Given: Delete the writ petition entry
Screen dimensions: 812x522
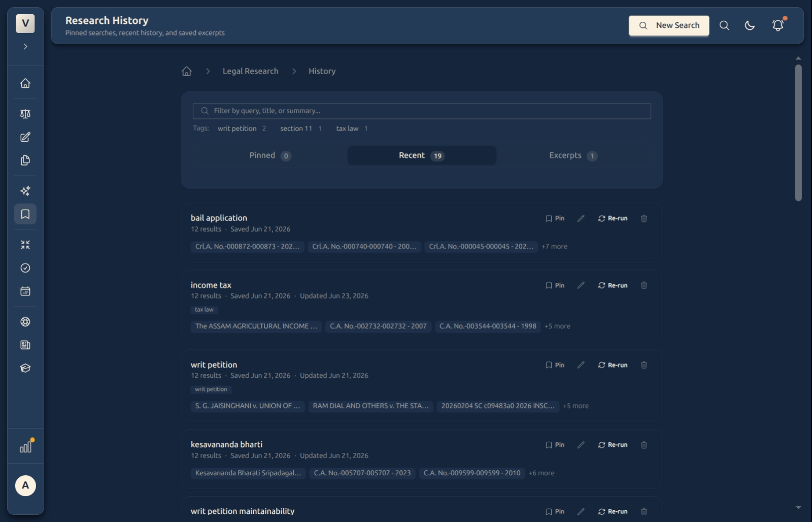Looking at the screenshot, I should tap(644, 365).
